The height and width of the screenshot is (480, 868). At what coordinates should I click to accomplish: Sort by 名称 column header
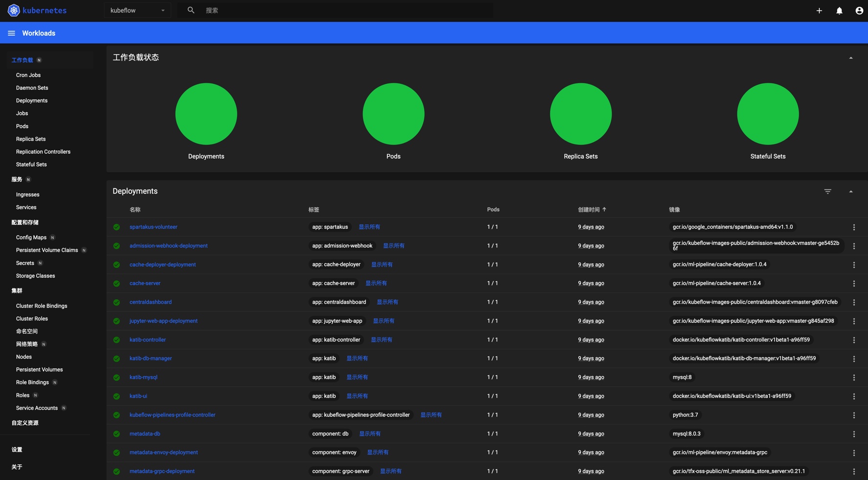tap(135, 210)
